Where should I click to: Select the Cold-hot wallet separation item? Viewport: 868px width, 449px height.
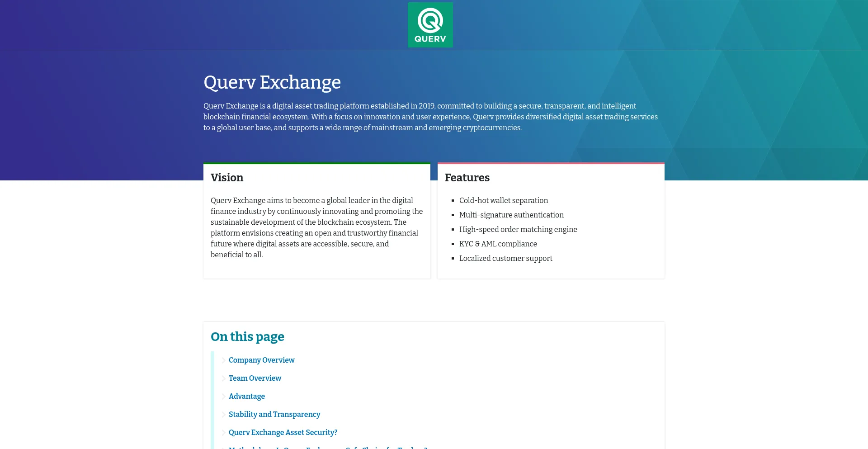(504, 200)
